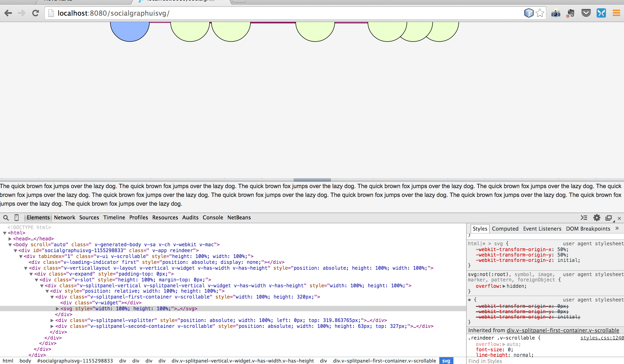
Task: Open the Chrome hamburger menu
Action: (x=616, y=13)
